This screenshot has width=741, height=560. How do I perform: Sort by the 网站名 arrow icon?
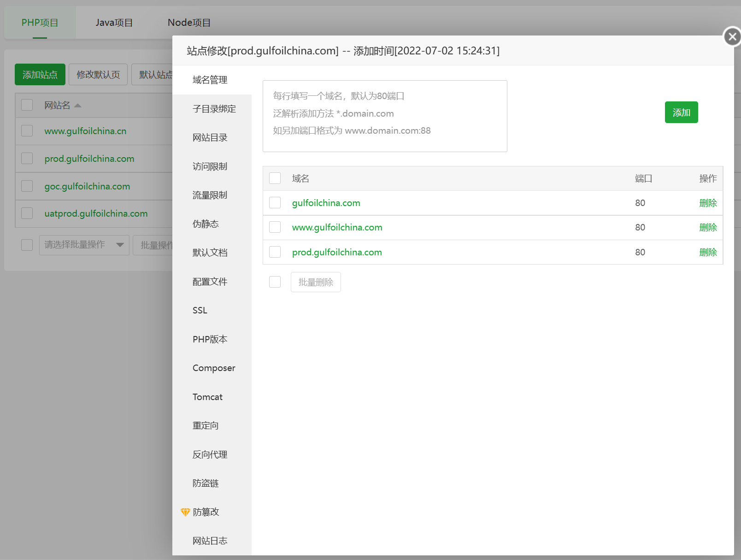(x=77, y=106)
